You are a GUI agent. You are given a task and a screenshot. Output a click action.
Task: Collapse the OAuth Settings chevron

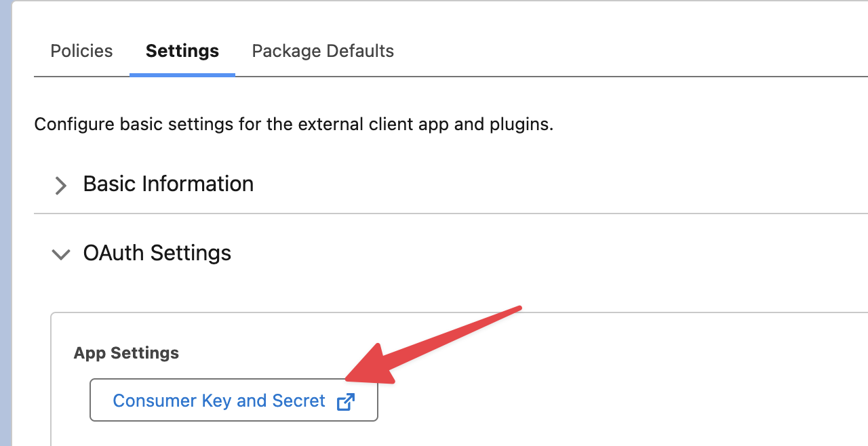[61, 254]
